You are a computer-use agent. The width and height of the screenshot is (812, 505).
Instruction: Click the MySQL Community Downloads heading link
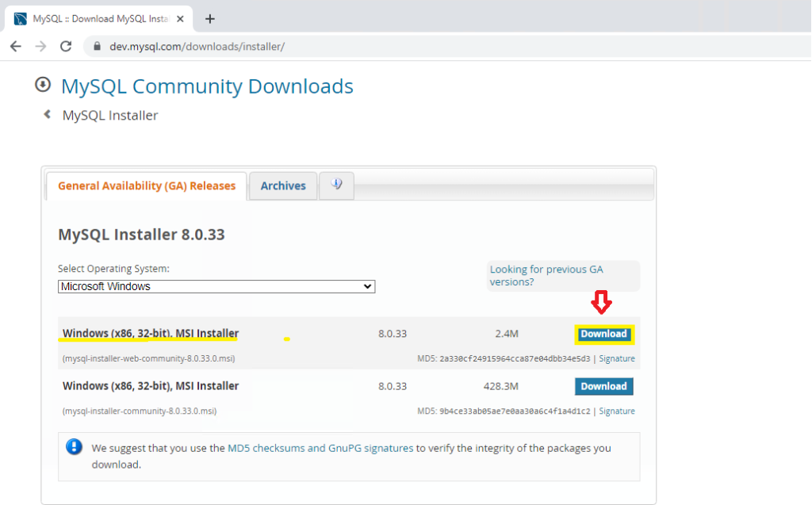(x=207, y=86)
